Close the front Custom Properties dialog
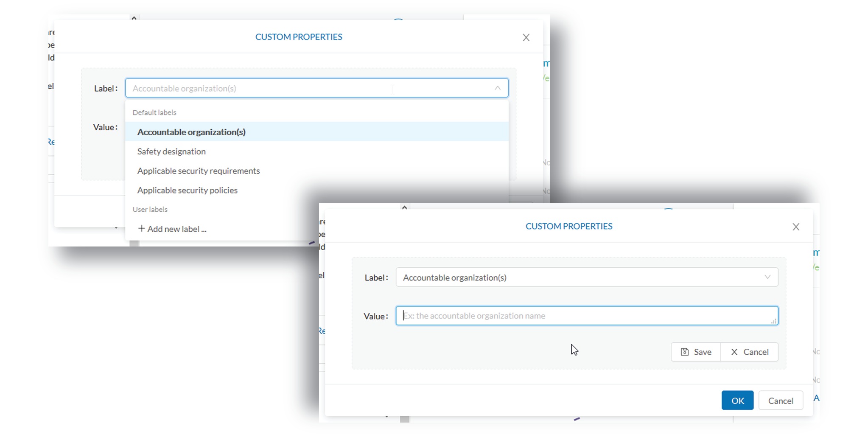 (796, 227)
